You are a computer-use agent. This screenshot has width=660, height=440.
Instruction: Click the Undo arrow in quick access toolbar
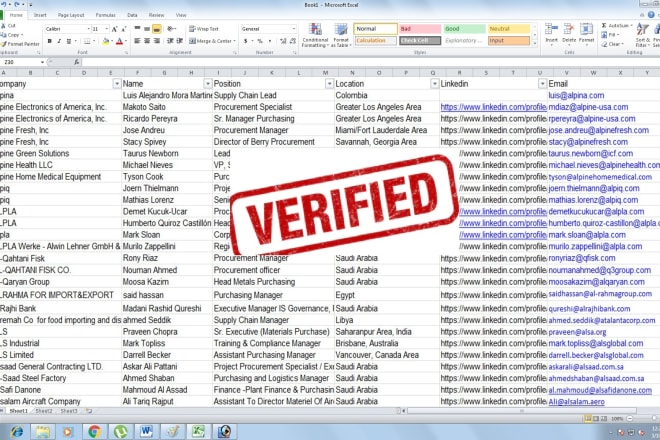(x=3, y=4)
